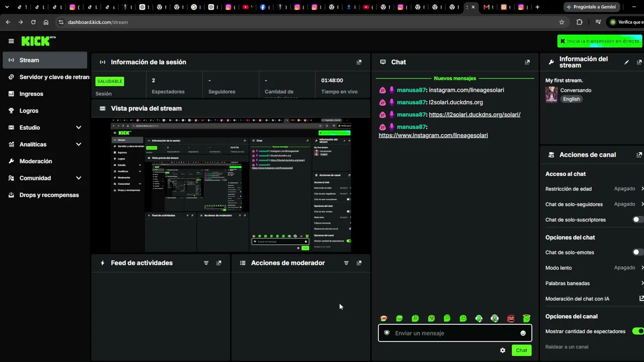Switch to the Facebook browser tab
This screenshot has width=644, height=362.
263,7
